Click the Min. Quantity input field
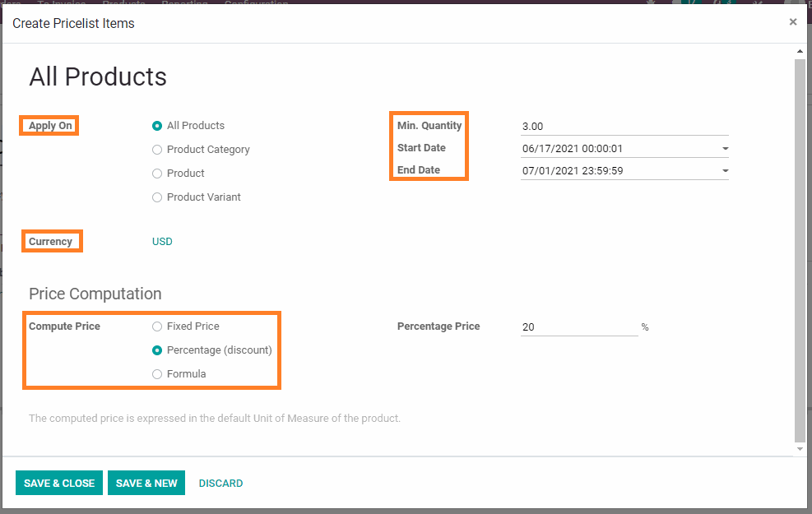This screenshot has height=514, width=812. (x=624, y=127)
